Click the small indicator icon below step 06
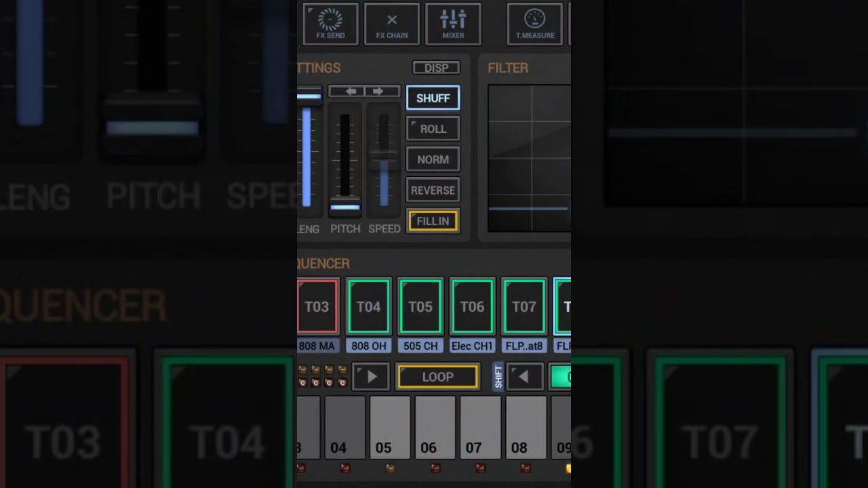 click(x=435, y=468)
